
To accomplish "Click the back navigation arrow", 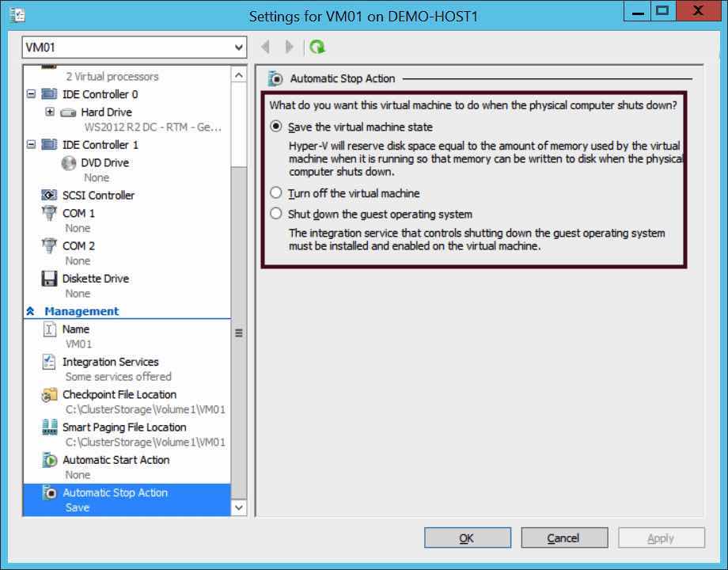I will 266,47.
